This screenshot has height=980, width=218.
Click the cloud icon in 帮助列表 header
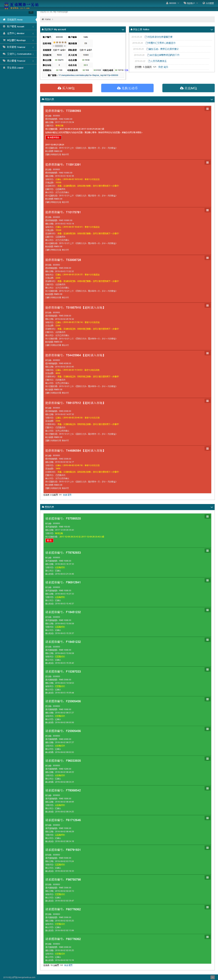tap(43, 99)
